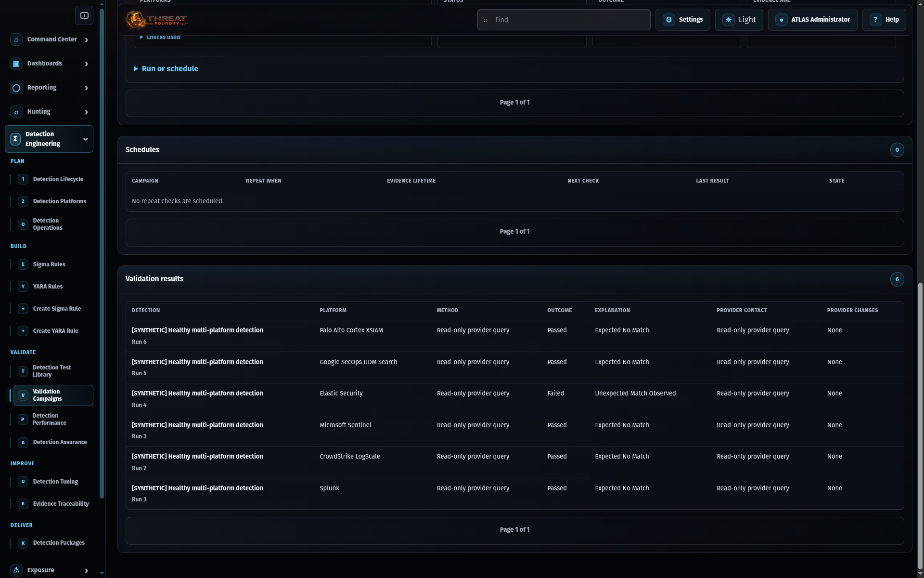Viewport: 924px width, 578px height.
Task: Click the CrowdStrike LogScale platform cell
Action: [x=350, y=457]
